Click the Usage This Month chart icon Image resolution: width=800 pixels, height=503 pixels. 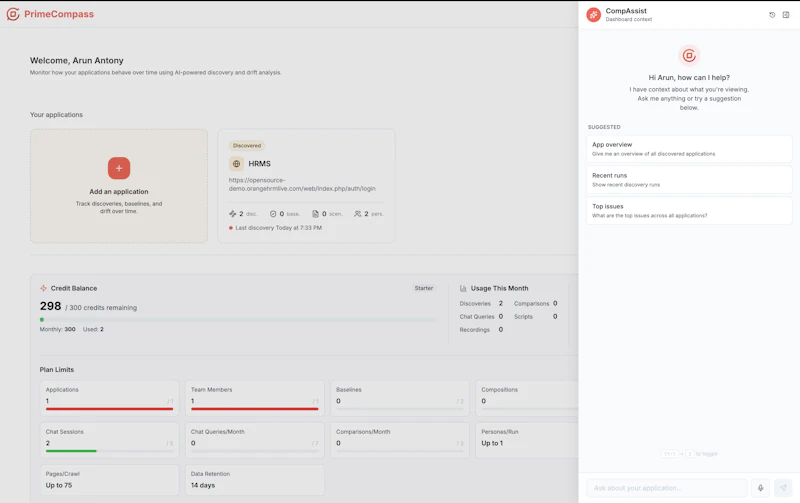click(463, 288)
